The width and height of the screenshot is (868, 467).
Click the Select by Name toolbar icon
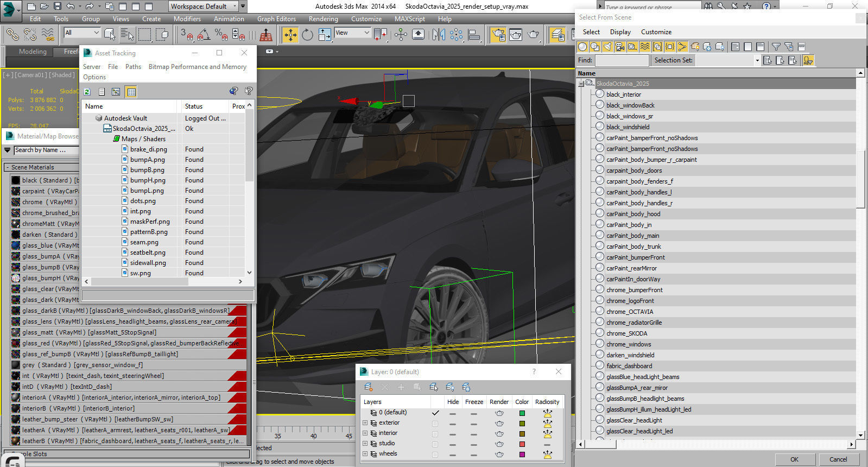[x=127, y=35]
